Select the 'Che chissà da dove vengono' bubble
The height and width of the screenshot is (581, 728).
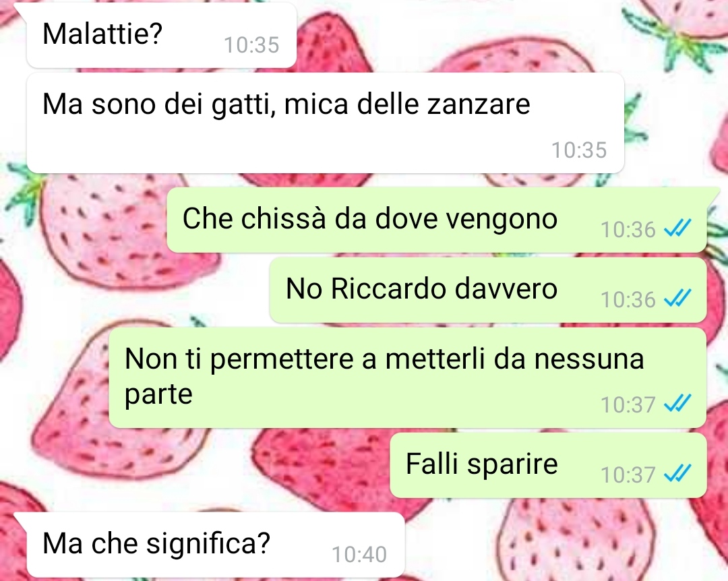tap(436, 220)
